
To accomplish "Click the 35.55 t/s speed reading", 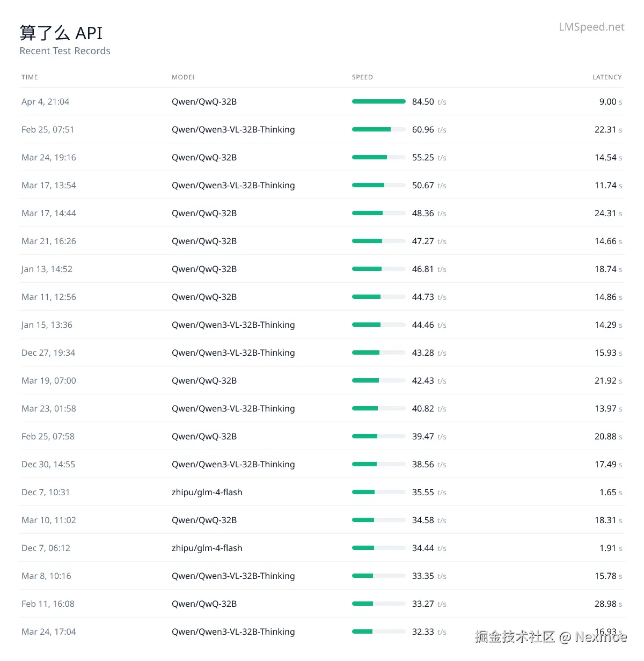I will click(424, 492).
